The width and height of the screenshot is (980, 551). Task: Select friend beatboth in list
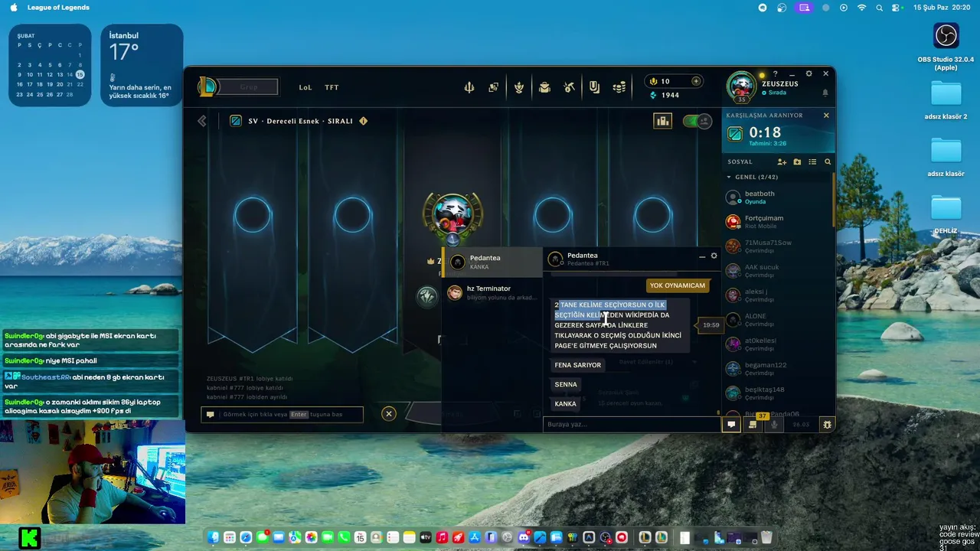pyautogui.click(x=776, y=197)
